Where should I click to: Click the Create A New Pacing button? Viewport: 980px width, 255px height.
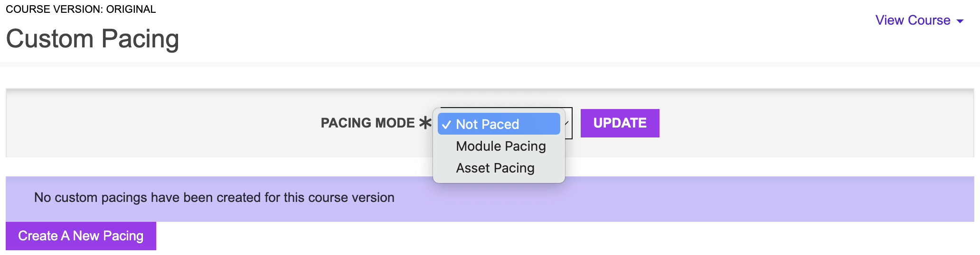click(x=81, y=236)
